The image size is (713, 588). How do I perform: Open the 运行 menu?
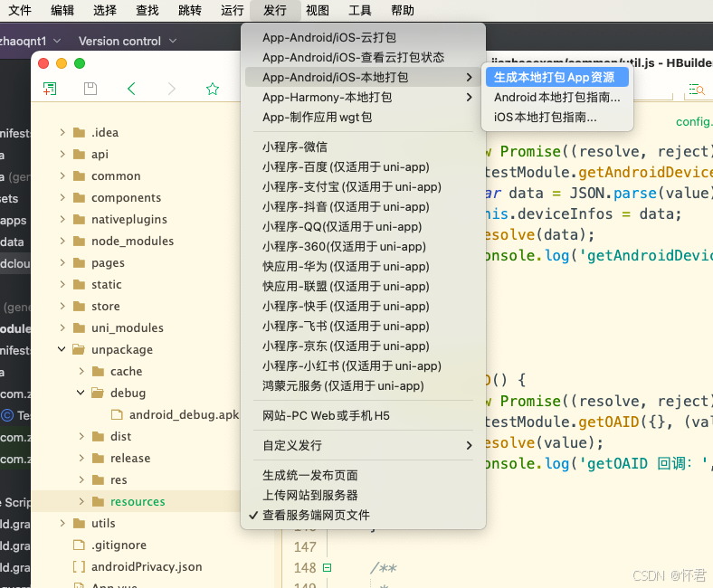pyautogui.click(x=233, y=10)
